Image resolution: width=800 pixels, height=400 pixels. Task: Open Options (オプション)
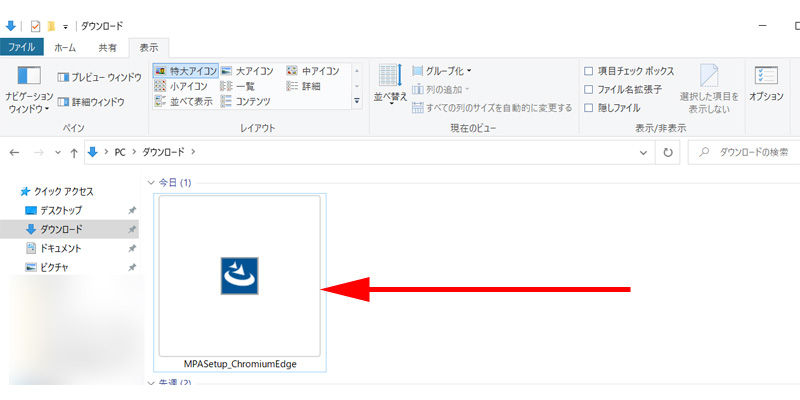pyautogui.click(x=766, y=84)
